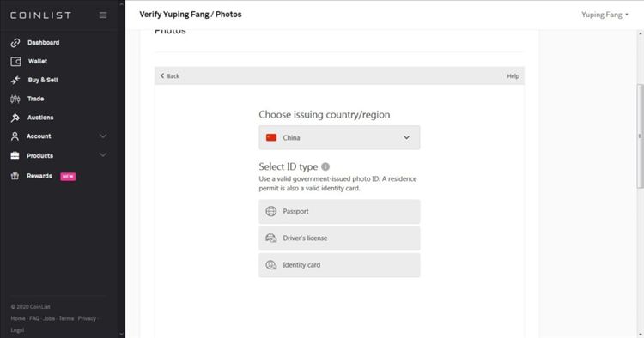Expand the Account section chevron
Screen dimensions: 644x338
[x=103, y=136]
